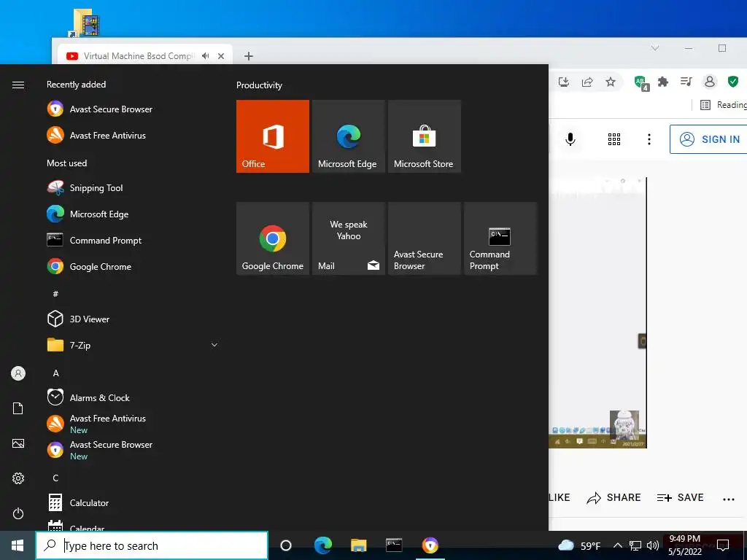This screenshot has width=747, height=560.
Task: Click the # section header
Action: (x=55, y=294)
